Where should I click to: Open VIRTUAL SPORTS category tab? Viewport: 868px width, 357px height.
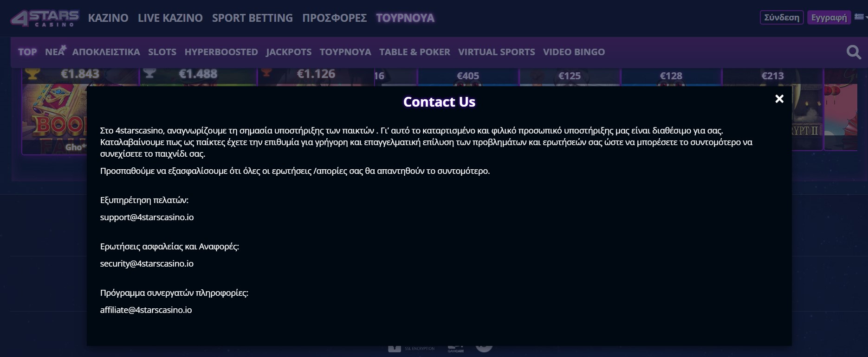[x=497, y=52]
